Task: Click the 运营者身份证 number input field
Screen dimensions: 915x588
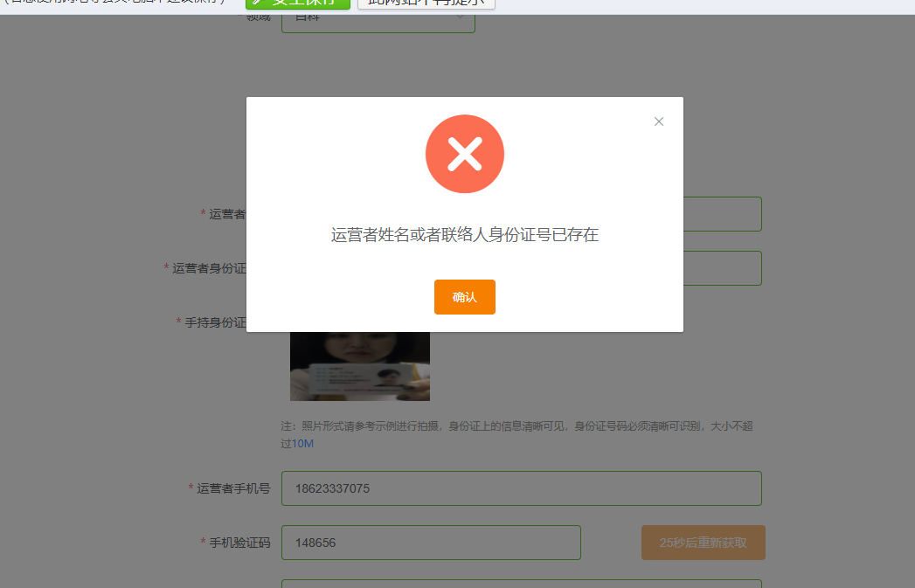Action: [x=723, y=268]
